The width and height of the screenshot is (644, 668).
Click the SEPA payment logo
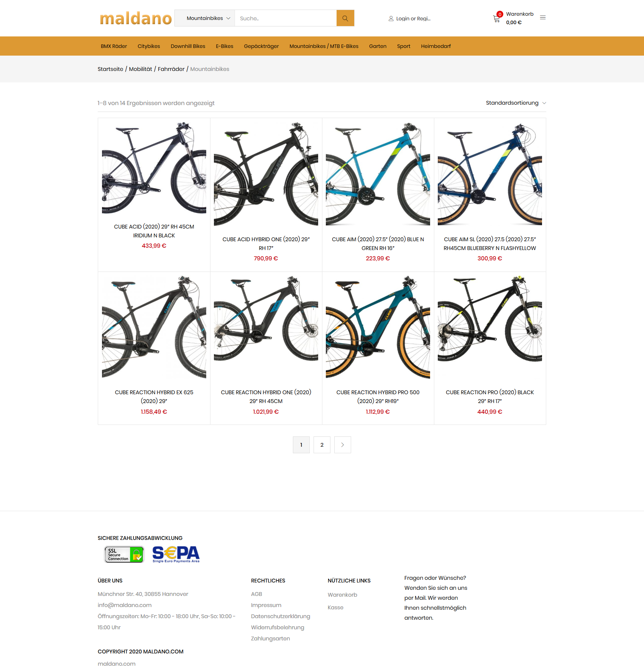[176, 554]
